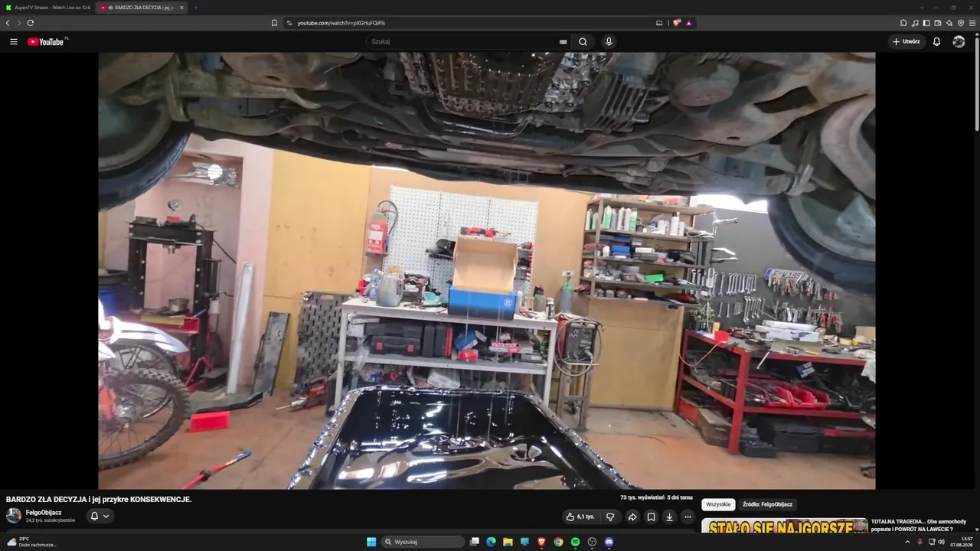This screenshot has height=551, width=980.
Task: Open the screen cast icon in address bar
Action: coord(659,23)
